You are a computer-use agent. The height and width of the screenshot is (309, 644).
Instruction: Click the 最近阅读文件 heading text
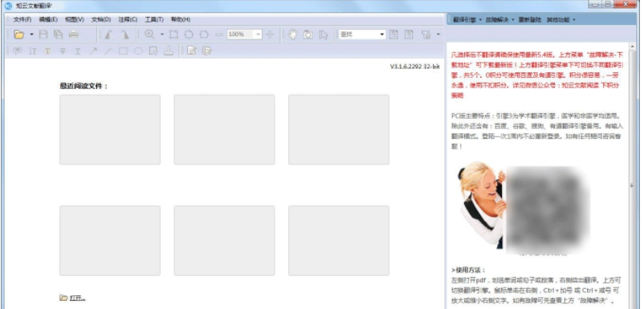tap(84, 86)
